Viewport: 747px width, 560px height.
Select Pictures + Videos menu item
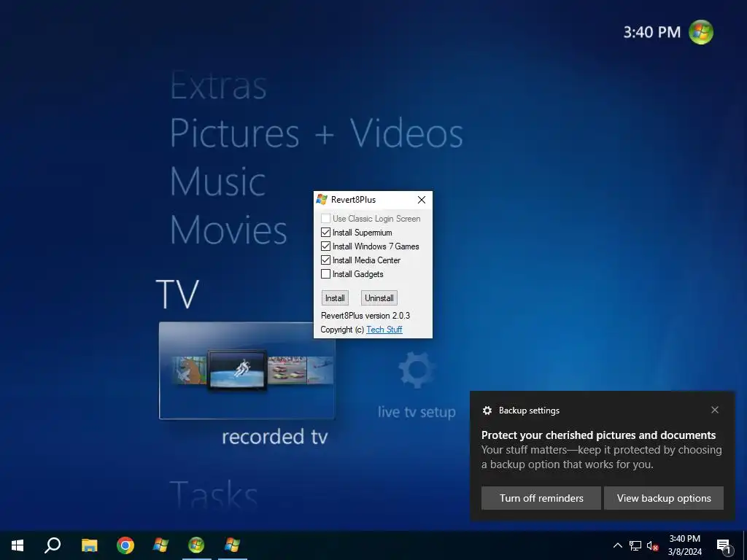point(317,133)
